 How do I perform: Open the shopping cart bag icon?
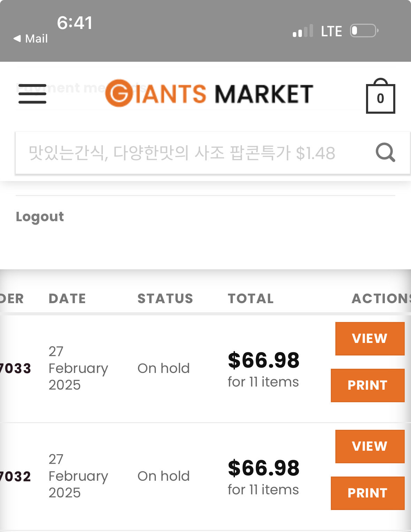(x=380, y=96)
